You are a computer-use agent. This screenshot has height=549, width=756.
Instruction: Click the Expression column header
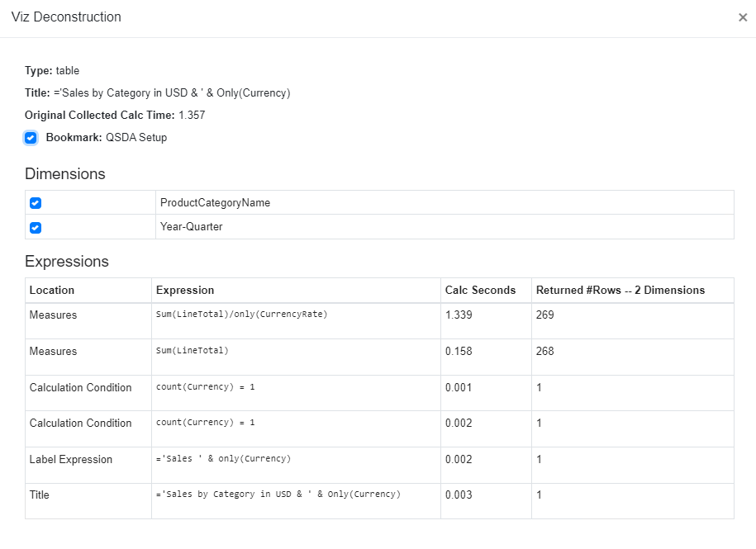185,291
